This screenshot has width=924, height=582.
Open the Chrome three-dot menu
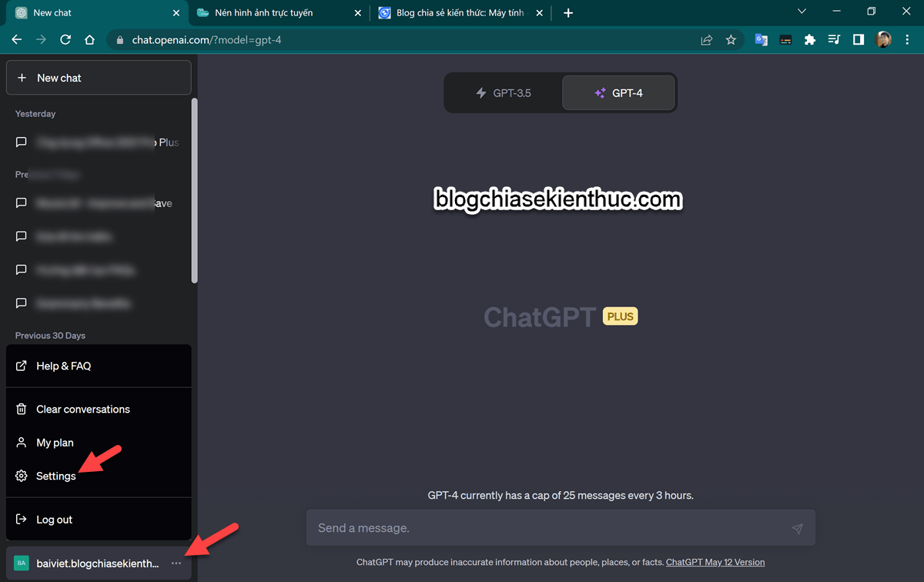[x=908, y=40]
